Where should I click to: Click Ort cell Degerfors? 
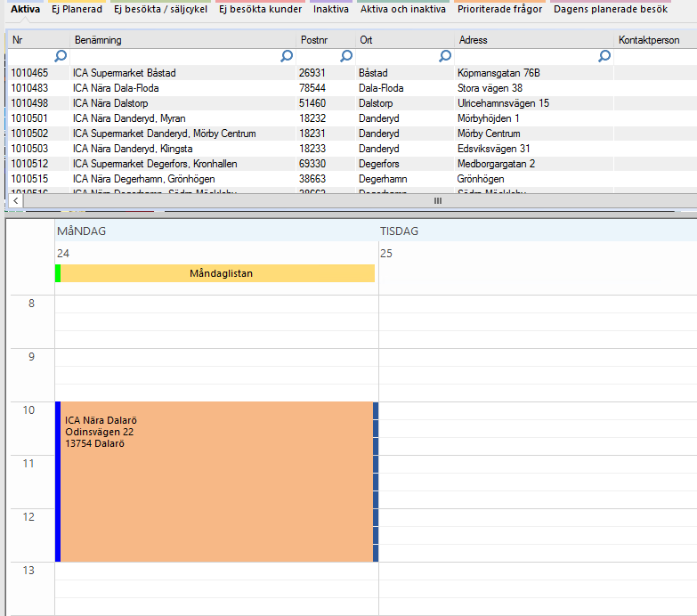tap(378, 164)
